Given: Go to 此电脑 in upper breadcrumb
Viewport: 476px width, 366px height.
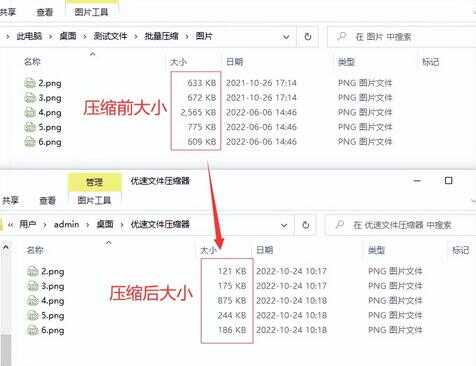Looking at the screenshot, I should tap(29, 36).
